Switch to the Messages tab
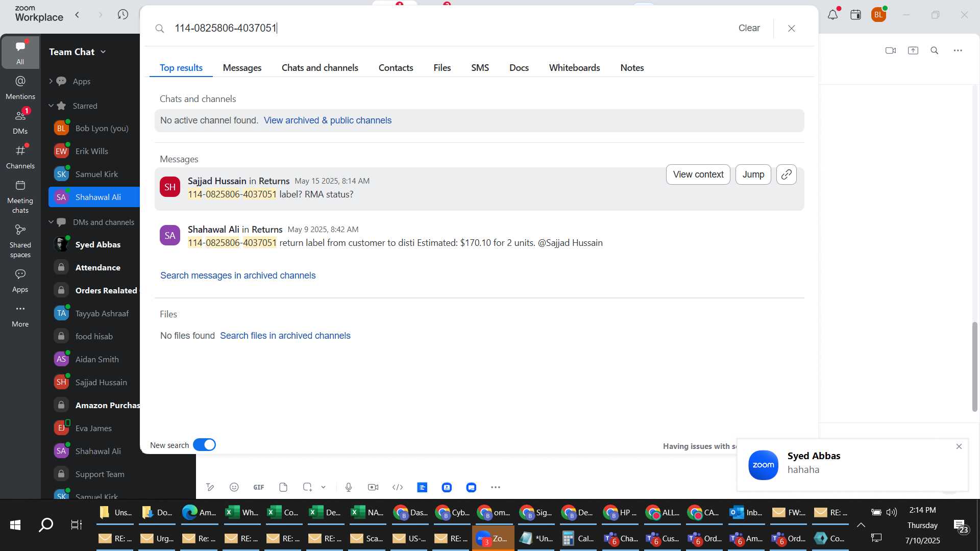Screen dimensions: 980x551 242,68
